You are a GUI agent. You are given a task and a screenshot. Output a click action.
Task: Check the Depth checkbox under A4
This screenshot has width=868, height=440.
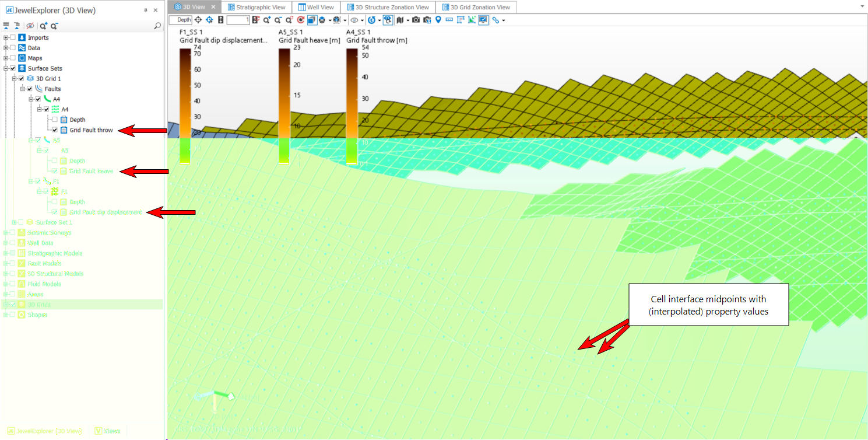(x=55, y=120)
